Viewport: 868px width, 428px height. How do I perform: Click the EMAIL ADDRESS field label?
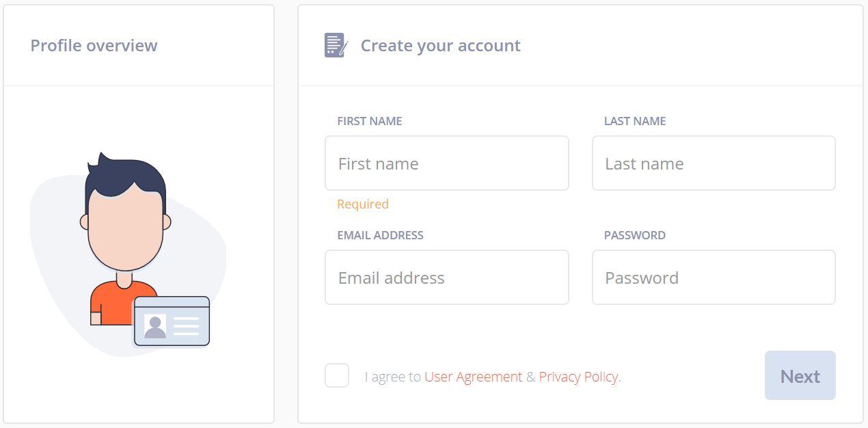380,235
